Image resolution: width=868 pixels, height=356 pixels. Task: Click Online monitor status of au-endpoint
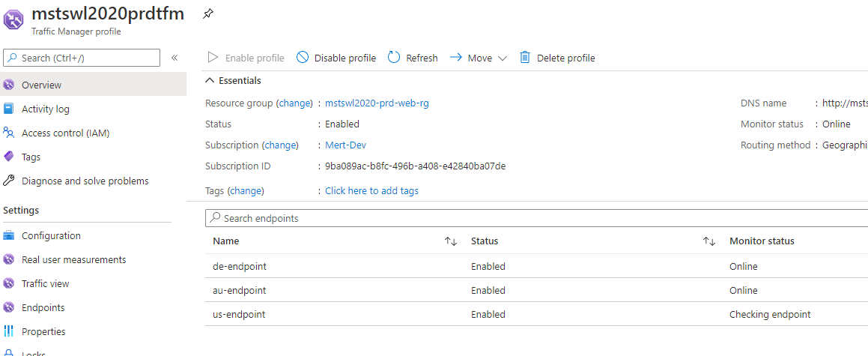744,290
